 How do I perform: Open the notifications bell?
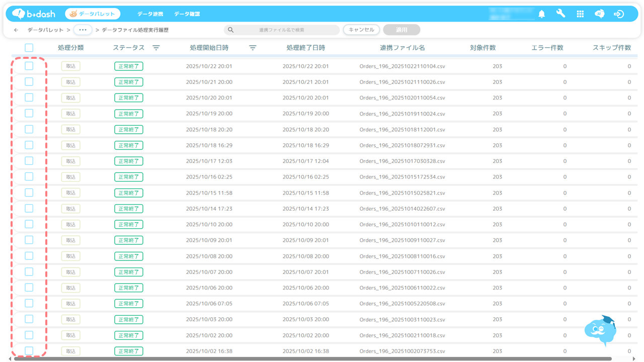click(x=541, y=14)
